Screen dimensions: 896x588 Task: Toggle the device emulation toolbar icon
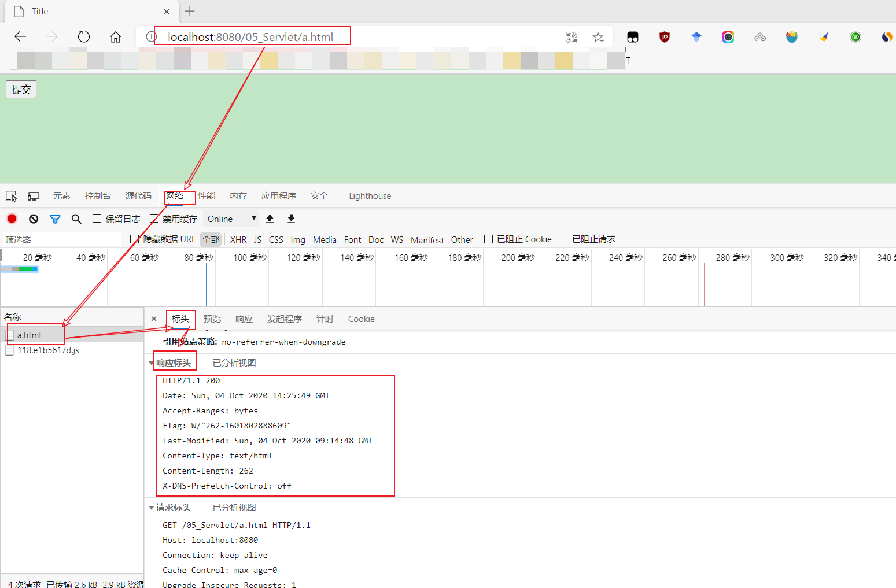click(34, 196)
